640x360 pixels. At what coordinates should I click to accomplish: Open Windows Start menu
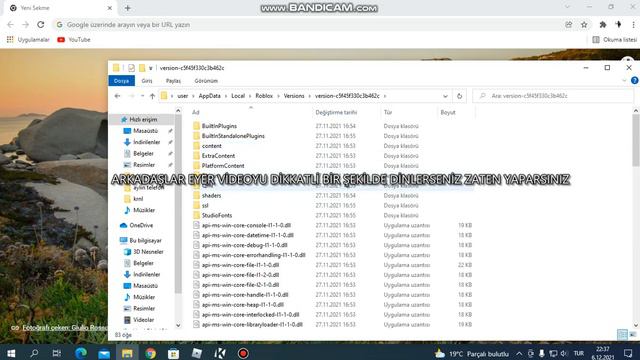coord(11,353)
